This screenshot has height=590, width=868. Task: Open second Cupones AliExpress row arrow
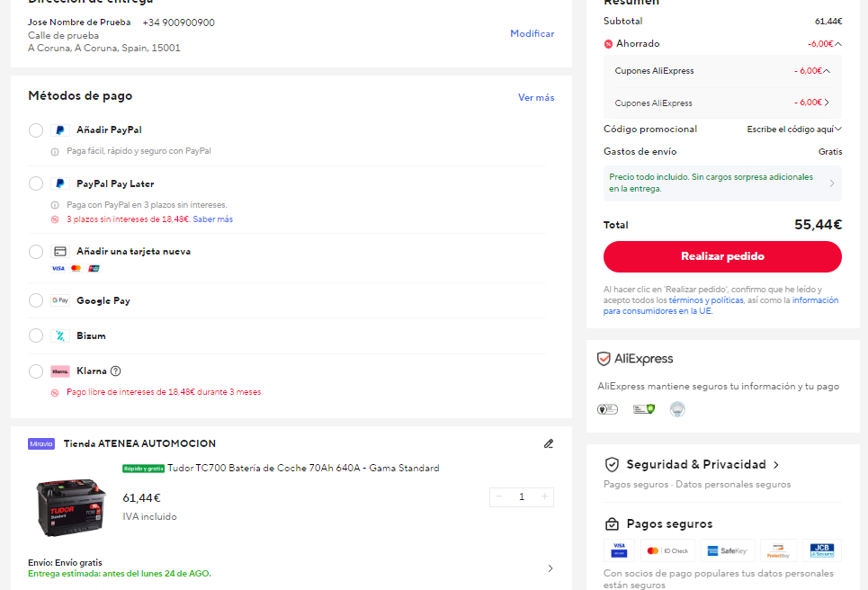click(x=827, y=103)
